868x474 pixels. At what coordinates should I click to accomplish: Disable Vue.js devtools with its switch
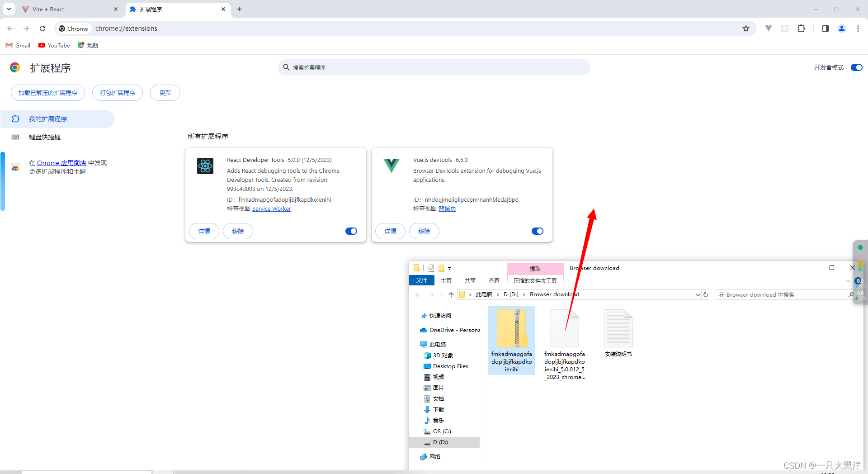tap(538, 231)
